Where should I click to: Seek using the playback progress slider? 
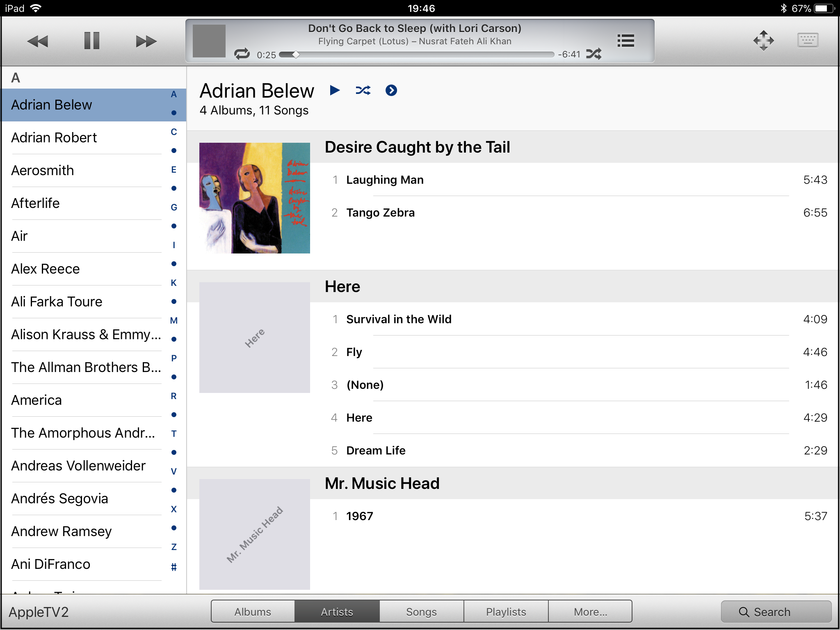416,55
